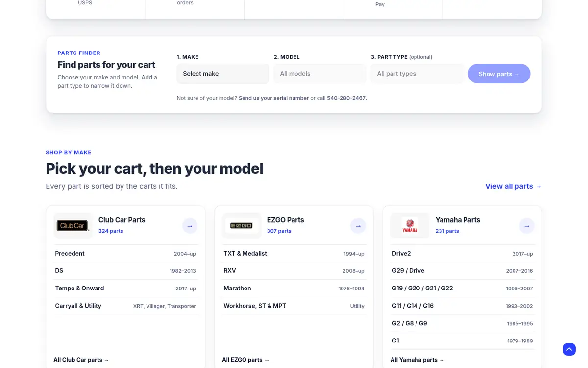Open the Yamaha Parts heading link

pos(458,220)
